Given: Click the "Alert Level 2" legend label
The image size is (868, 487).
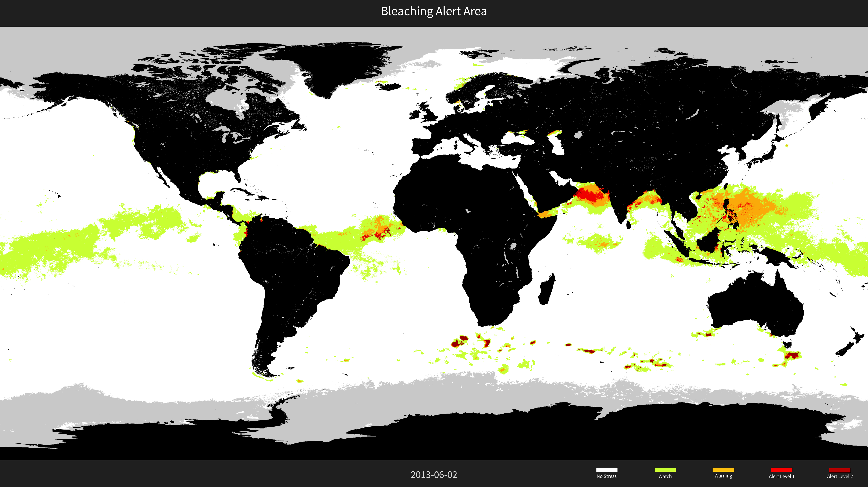Looking at the screenshot, I should [x=840, y=476].
